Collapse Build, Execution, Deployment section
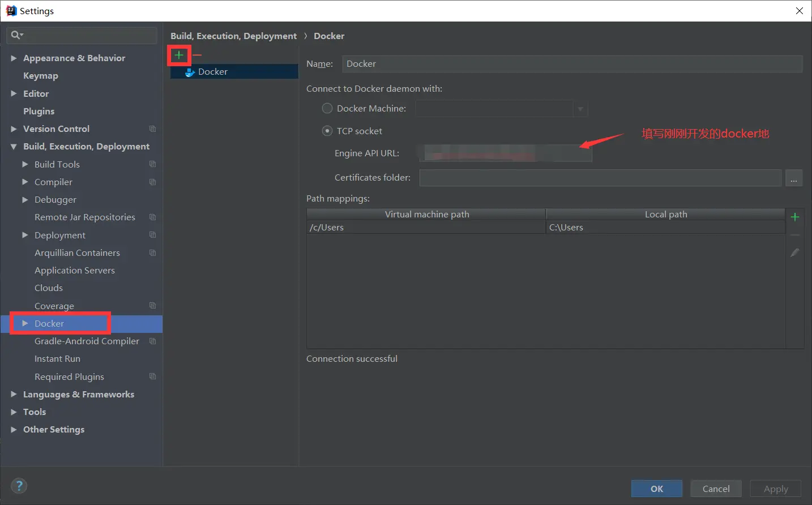 14,147
